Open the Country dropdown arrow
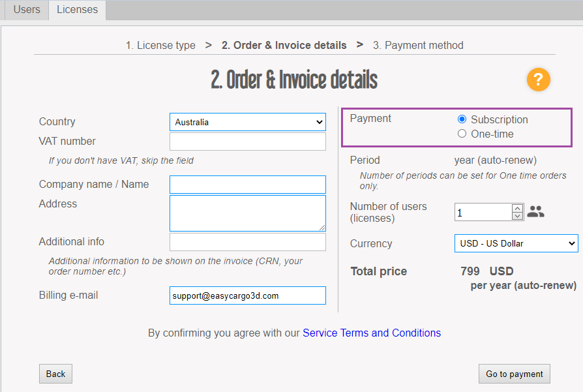The height and width of the screenshot is (392, 583). click(x=319, y=121)
